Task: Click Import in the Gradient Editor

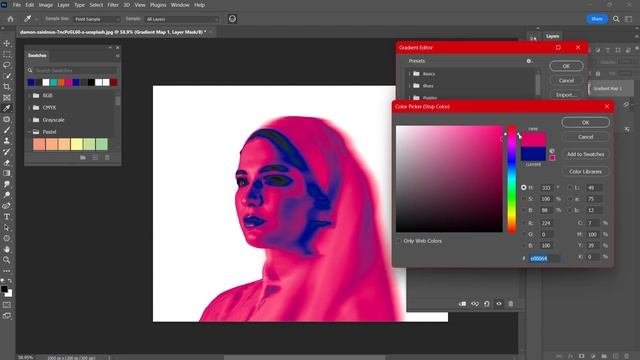Action: (566, 95)
